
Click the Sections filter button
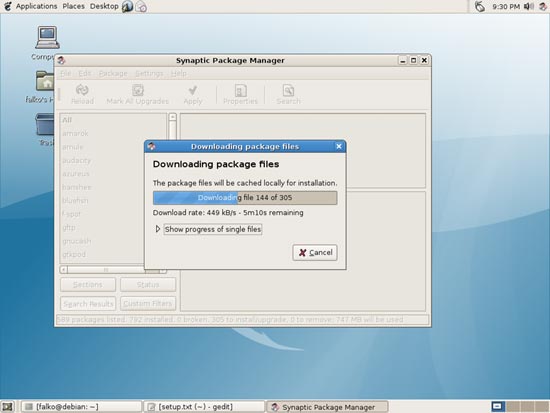pyautogui.click(x=88, y=285)
